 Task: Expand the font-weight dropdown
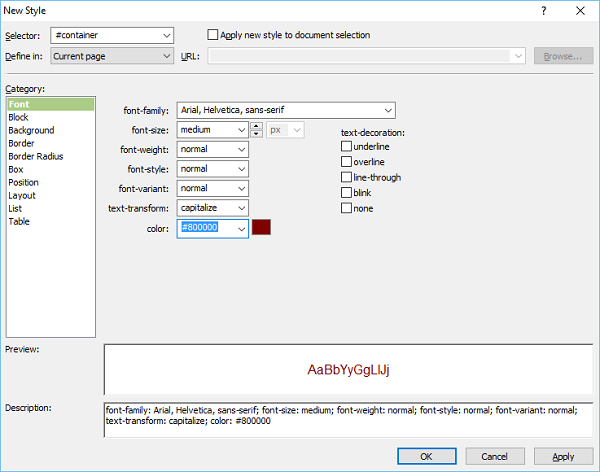click(x=240, y=150)
